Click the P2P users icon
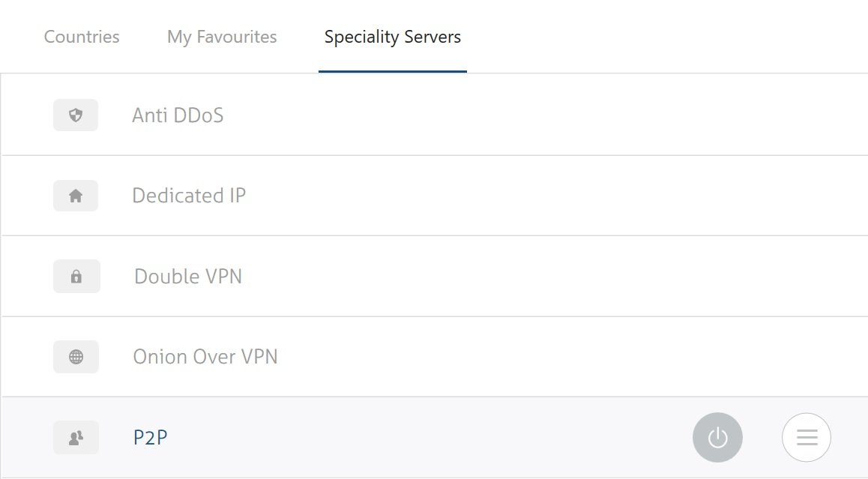The image size is (868, 479). [76, 438]
